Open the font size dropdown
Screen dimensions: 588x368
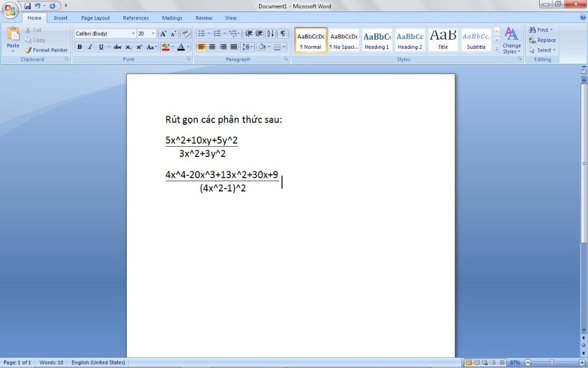(153, 34)
